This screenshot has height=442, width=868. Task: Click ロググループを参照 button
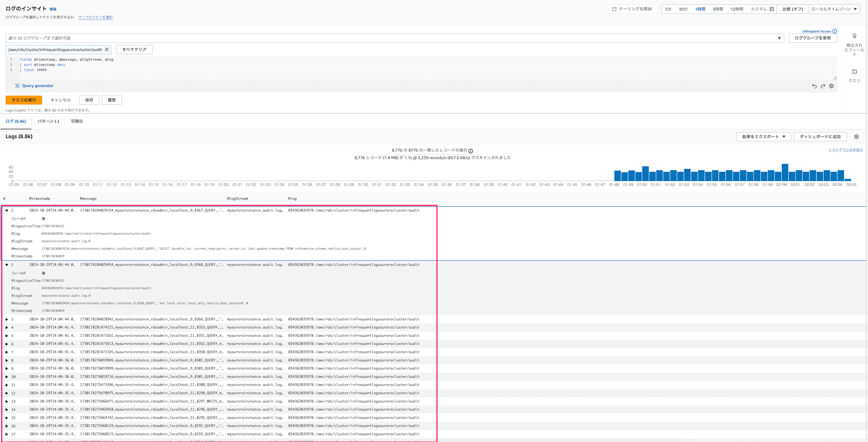tap(812, 38)
